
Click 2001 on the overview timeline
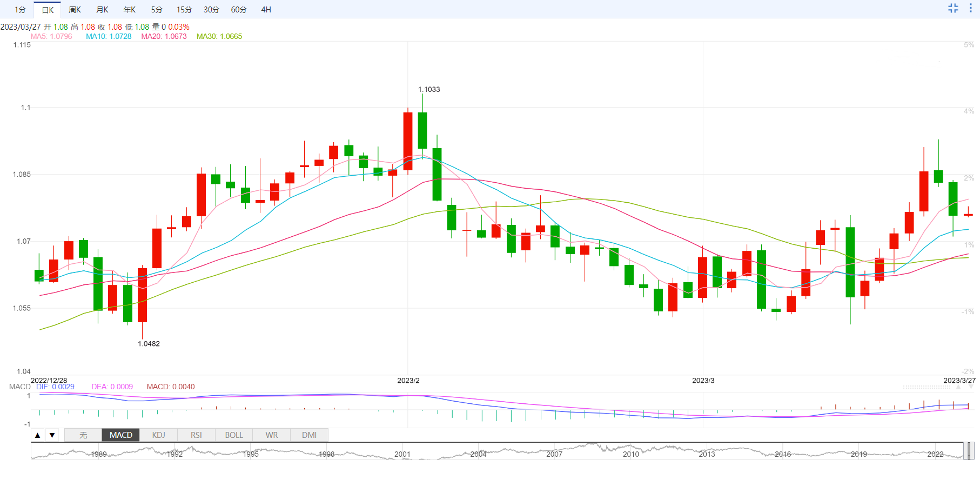tap(402, 454)
